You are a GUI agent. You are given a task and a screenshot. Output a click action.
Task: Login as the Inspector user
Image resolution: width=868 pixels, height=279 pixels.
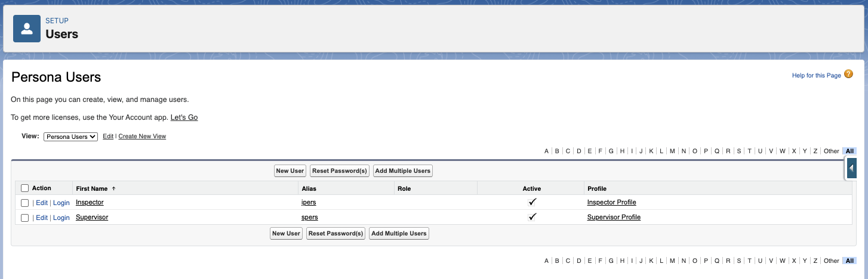click(61, 203)
